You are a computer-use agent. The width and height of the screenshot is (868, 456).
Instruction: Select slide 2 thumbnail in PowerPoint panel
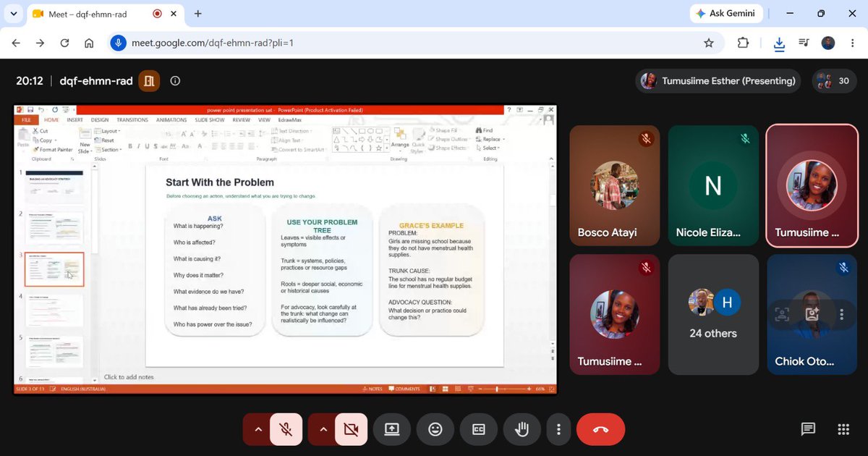tap(54, 227)
